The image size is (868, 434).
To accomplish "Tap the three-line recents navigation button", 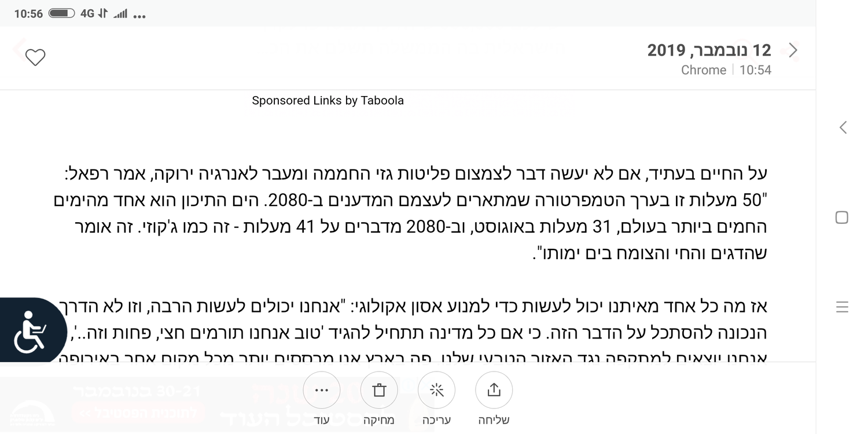I will coord(843,307).
